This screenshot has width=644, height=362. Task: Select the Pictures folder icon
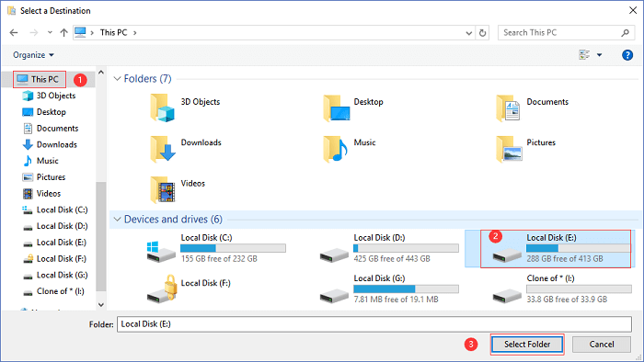tap(509, 149)
